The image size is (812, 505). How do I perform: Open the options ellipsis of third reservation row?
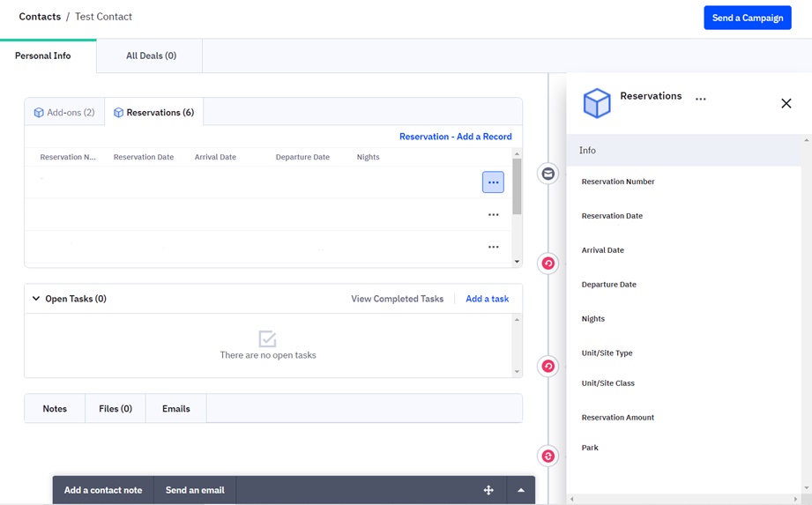[493, 248]
